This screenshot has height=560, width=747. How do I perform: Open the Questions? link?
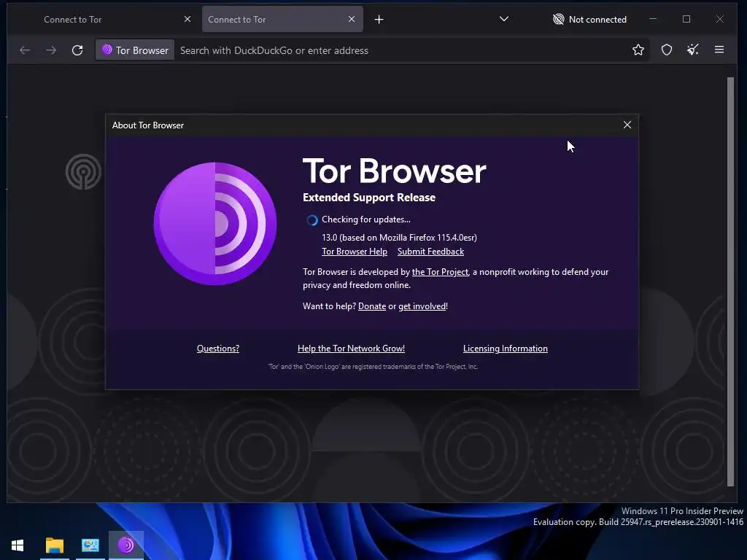(217, 349)
